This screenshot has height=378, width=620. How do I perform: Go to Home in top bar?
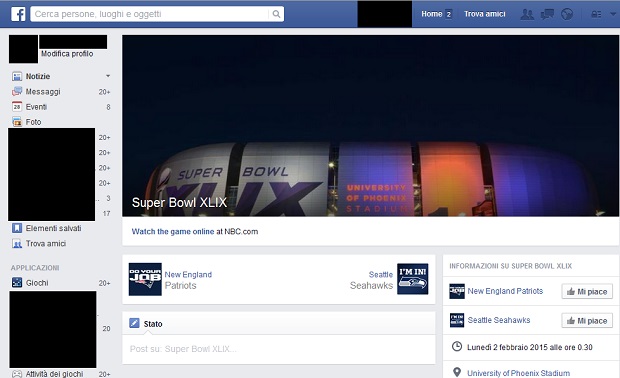431,14
